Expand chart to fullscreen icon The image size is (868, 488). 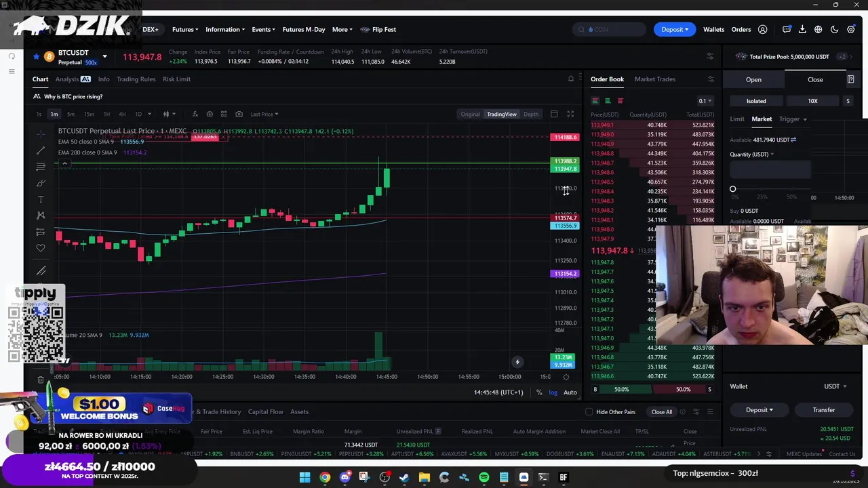pyautogui.click(x=570, y=114)
